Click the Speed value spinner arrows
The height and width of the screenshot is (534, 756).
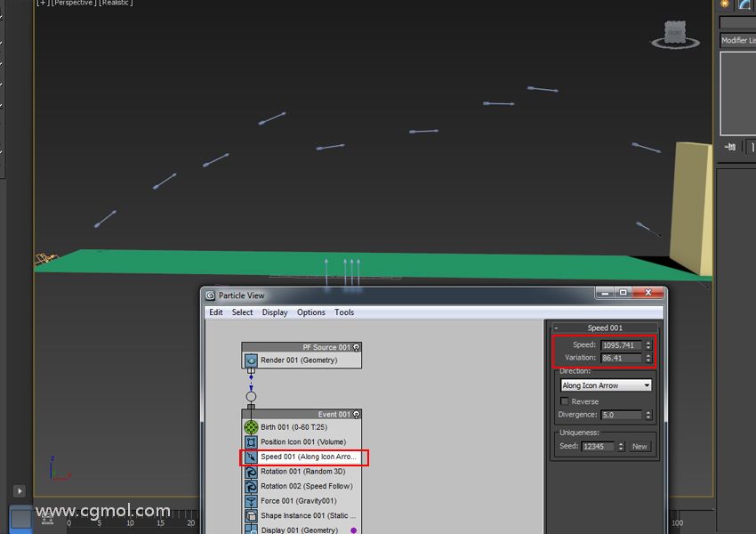pos(648,345)
